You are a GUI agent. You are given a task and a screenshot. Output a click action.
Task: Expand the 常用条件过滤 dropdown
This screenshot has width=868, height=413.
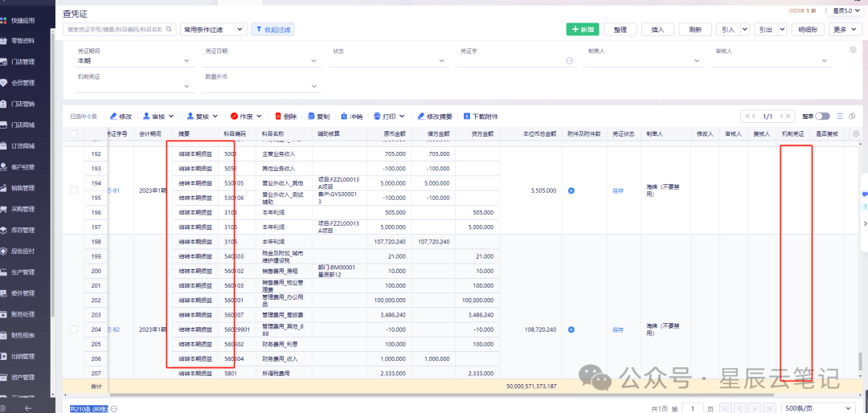[213, 29]
